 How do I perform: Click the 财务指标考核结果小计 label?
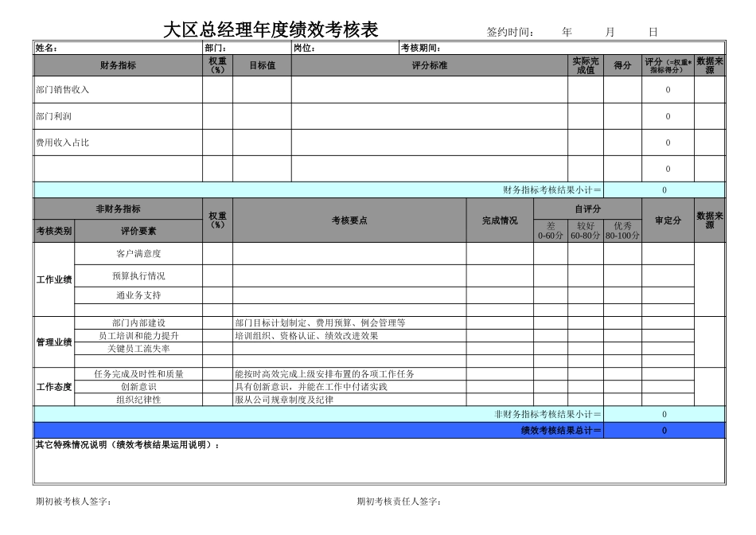[x=551, y=190]
